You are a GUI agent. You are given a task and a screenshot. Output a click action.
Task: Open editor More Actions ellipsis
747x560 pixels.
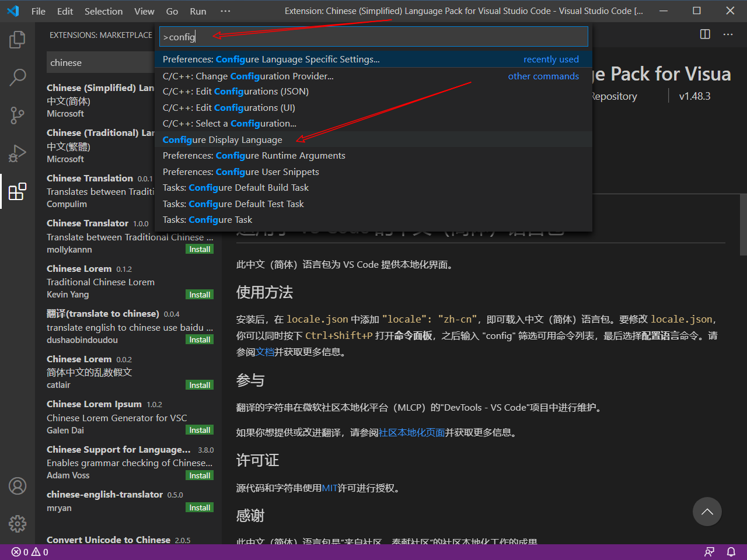728,34
